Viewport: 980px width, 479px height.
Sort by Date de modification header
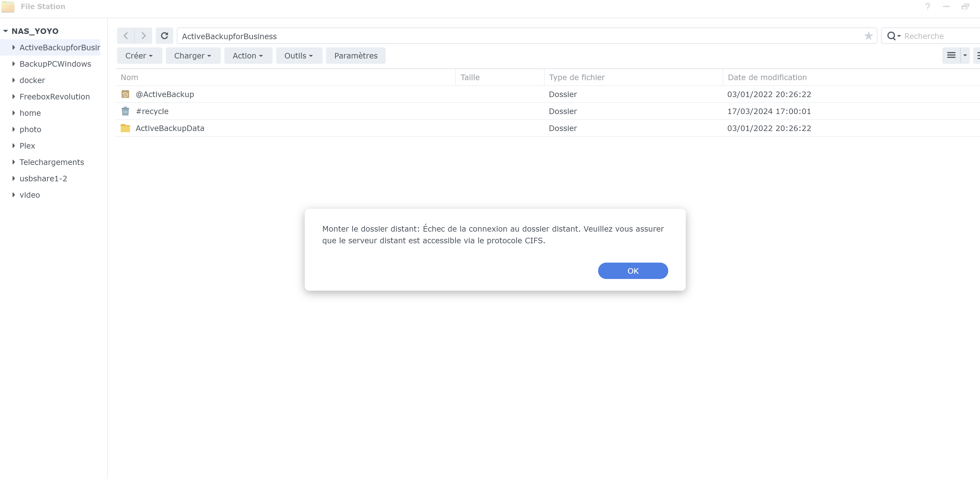851,77
